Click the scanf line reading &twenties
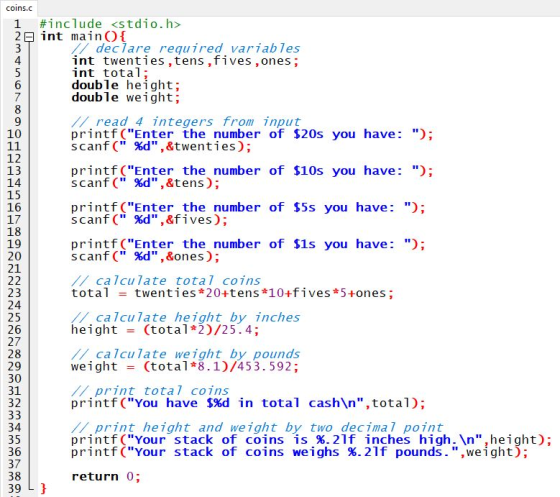This screenshot has height=497, width=560. tap(161, 146)
